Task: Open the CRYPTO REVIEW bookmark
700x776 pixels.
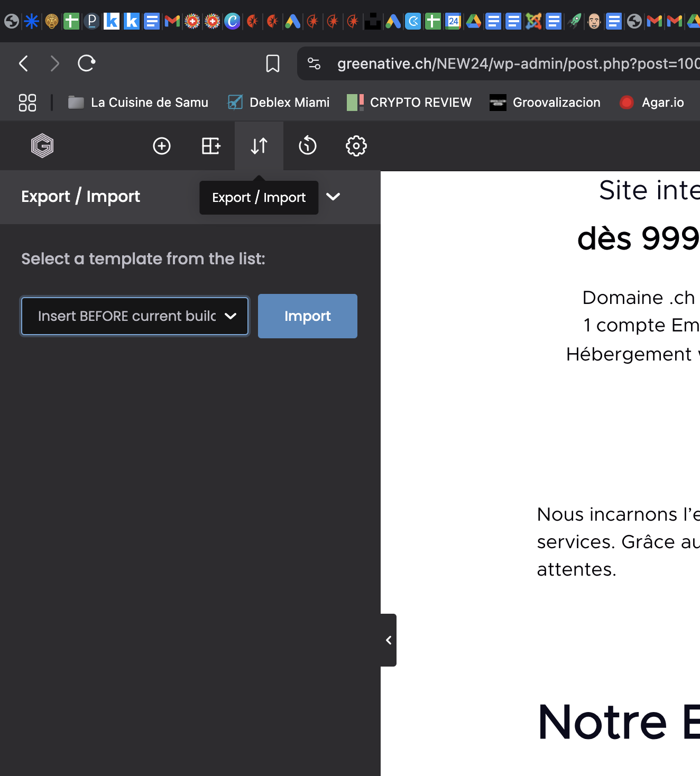Action: tap(409, 103)
